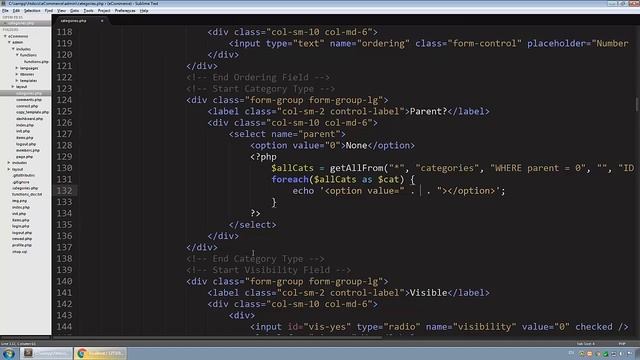Screen dimensions: 640x360
Task: Click the vertical scrollbar thumb in editor
Action: coord(637,104)
